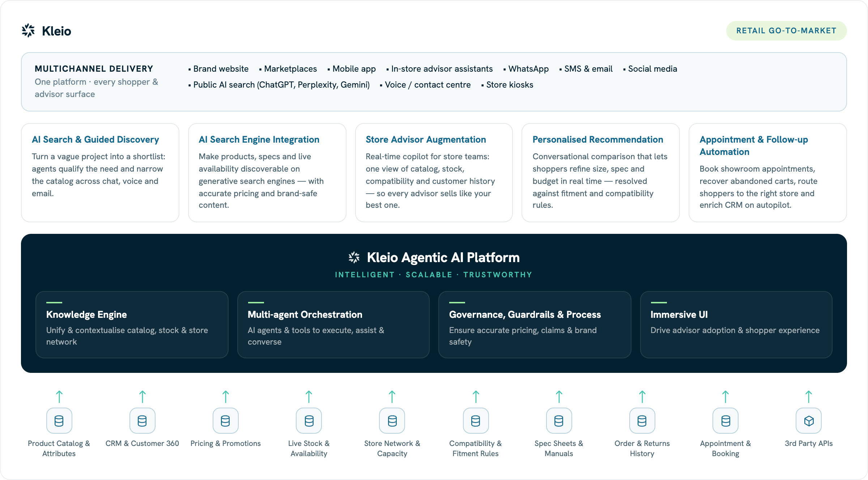Click the Public AI search (ChatGPT, Perplexity, Gemini) item
The image size is (868, 480).
pos(279,85)
